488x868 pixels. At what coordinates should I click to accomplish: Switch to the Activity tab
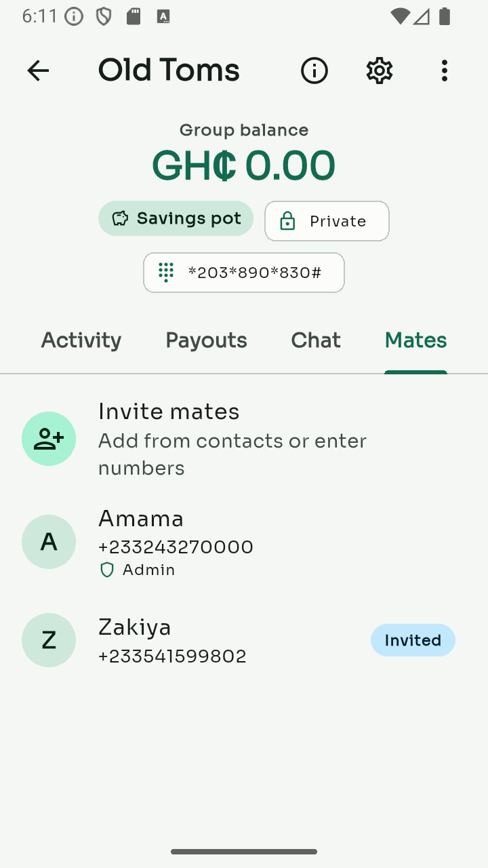(x=81, y=340)
